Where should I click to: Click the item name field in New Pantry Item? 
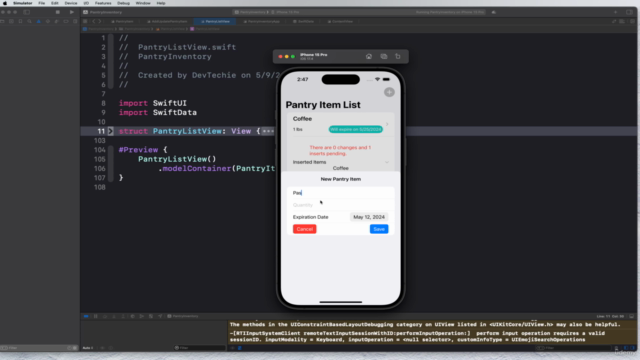point(340,193)
